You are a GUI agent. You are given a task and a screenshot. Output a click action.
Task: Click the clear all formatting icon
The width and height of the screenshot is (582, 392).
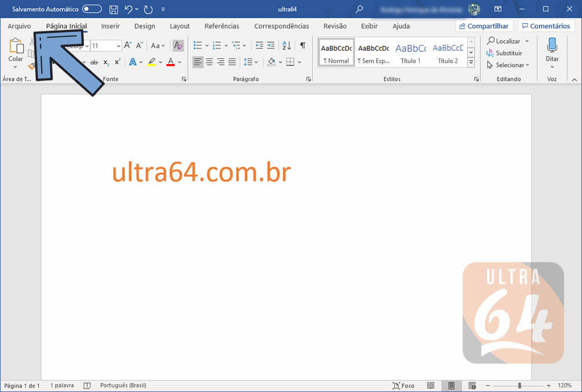pos(178,46)
